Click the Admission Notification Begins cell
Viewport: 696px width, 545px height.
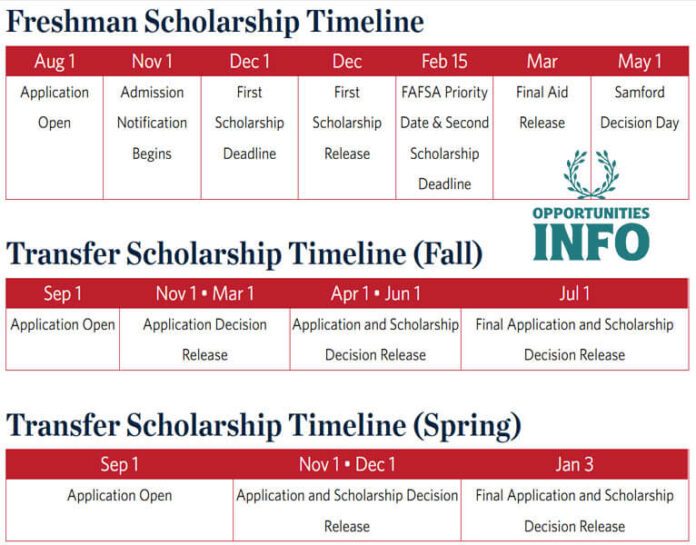pos(152,123)
